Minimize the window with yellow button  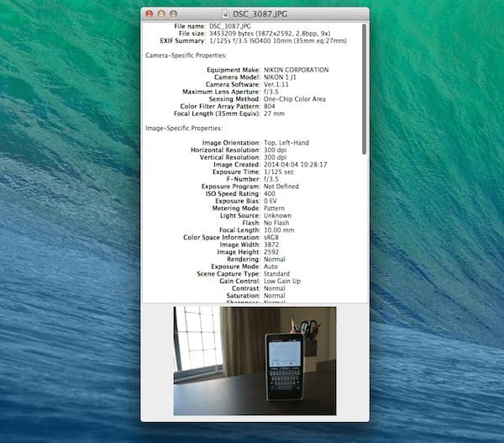click(161, 13)
